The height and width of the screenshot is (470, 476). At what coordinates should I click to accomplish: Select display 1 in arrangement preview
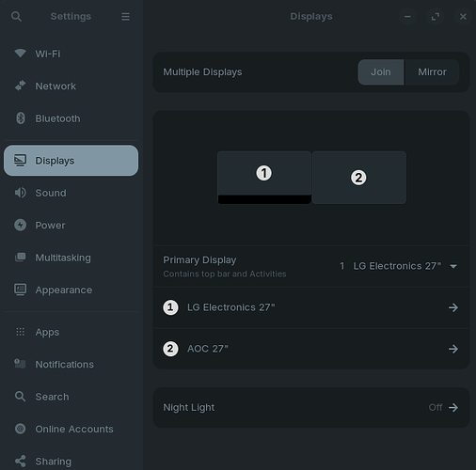(x=264, y=178)
